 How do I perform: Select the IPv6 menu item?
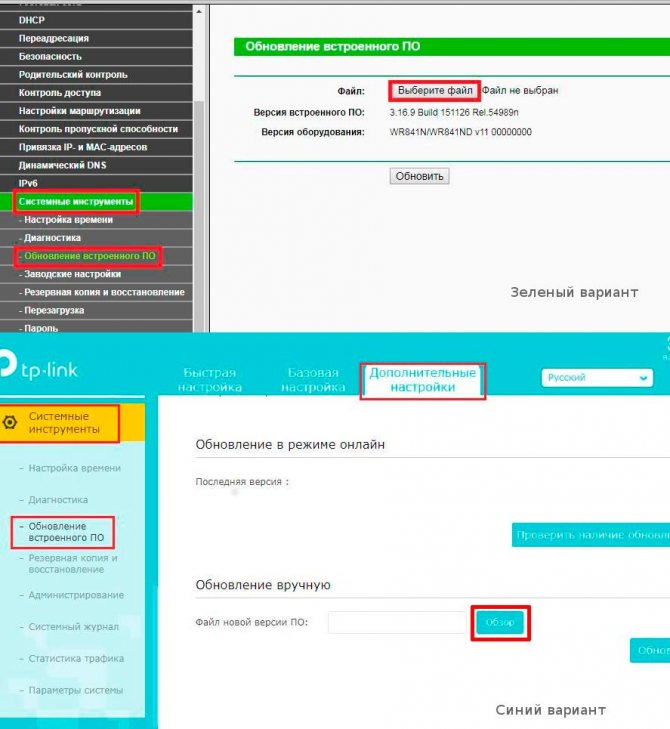click(x=28, y=183)
